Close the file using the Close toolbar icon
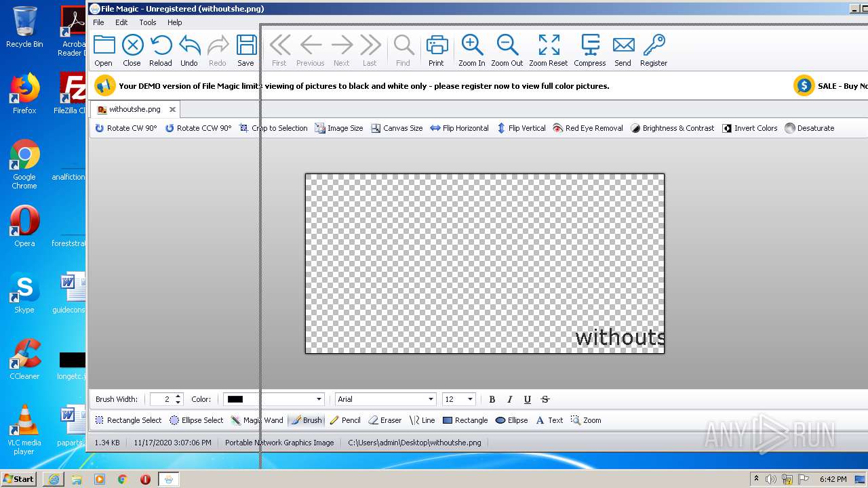Viewport: 868px width, 488px height. pos(132,51)
